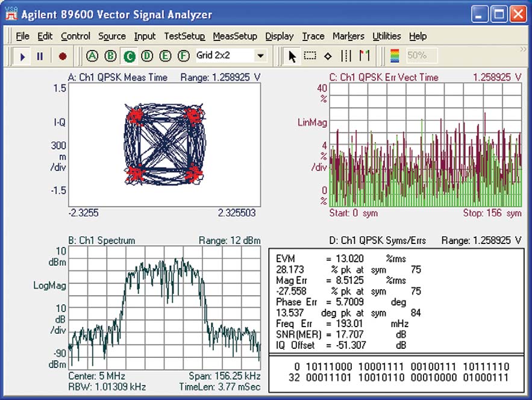Expand the toolbar overflow chevron
Viewport: 532px width, 400px height.
click(522, 49)
